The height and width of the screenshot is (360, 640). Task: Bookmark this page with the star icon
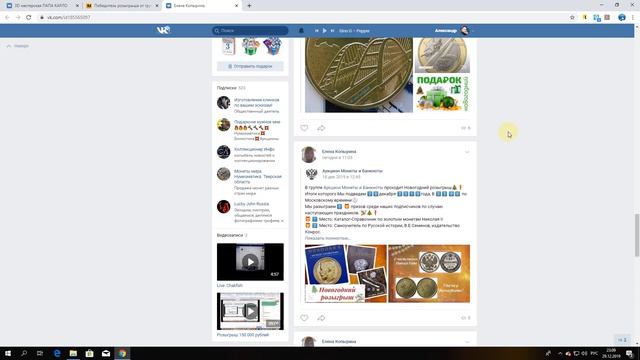coord(572,18)
